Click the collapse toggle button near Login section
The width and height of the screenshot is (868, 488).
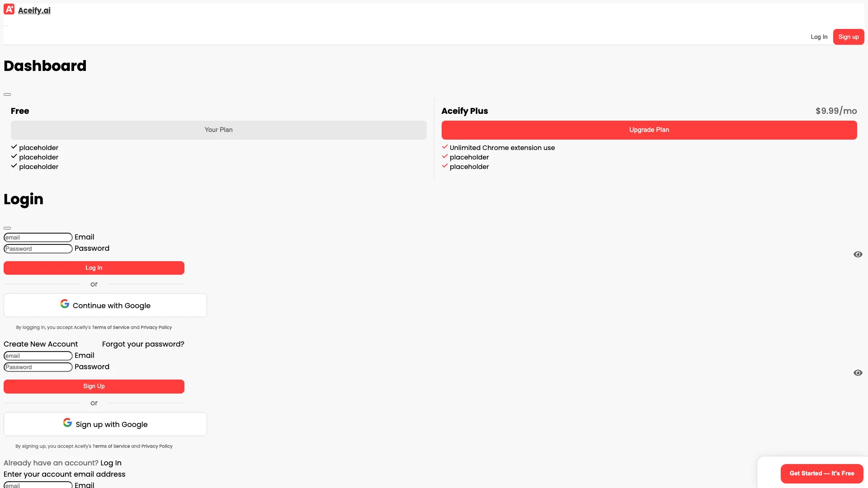pyautogui.click(x=7, y=228)
